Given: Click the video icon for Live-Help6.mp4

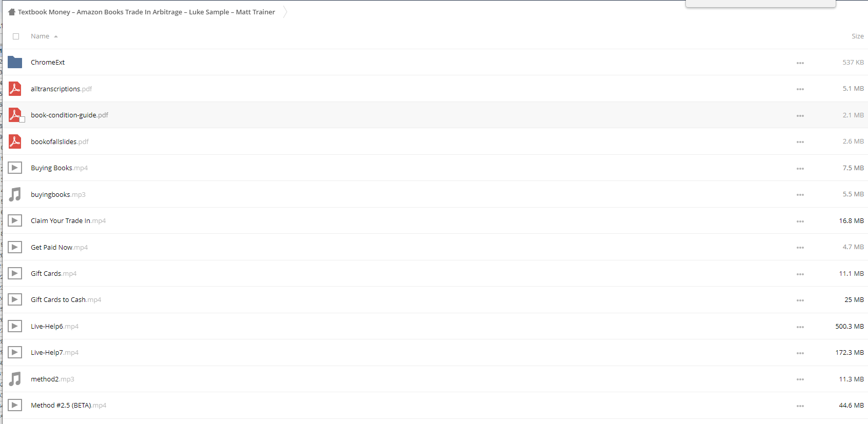Looking at the screenshot, I should click(x=15, y=326).
